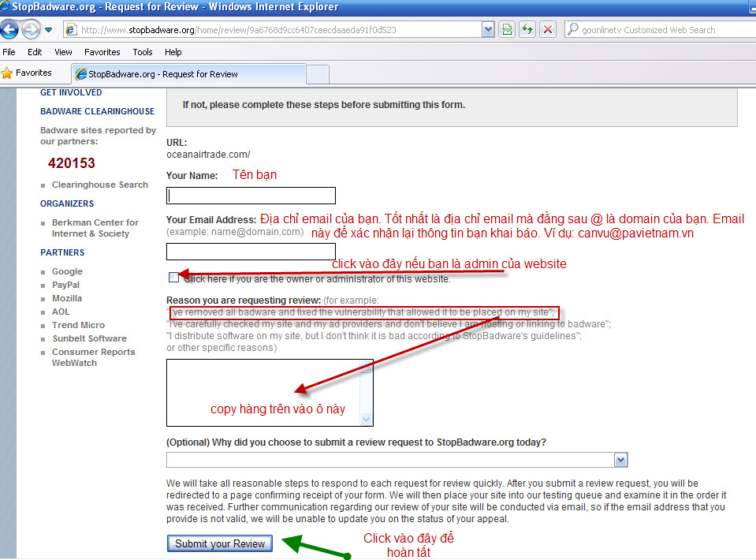756x560 pixels.
Task: Open the View menu
Action: 63,52
